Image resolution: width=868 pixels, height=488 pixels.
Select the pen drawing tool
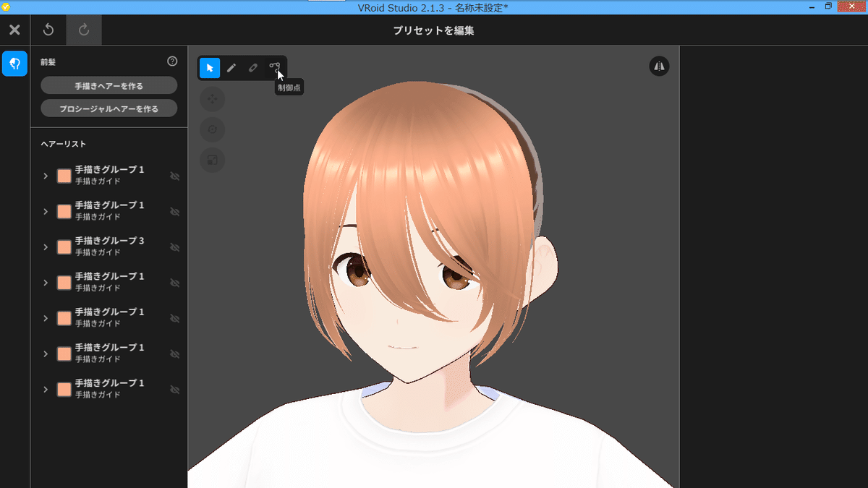(231, 67)
